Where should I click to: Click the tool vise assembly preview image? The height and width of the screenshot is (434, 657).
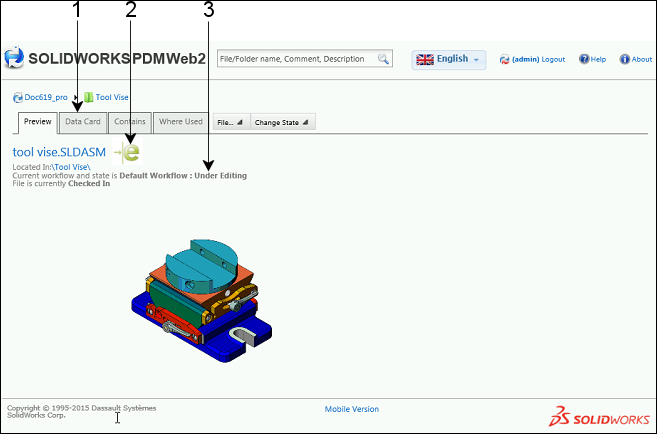[x=202, y=301]
